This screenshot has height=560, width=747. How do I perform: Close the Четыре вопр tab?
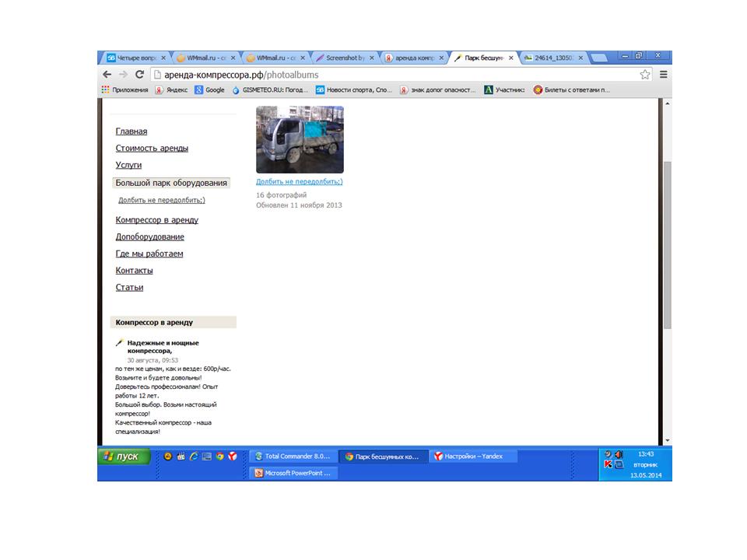[x=163, y=58]
